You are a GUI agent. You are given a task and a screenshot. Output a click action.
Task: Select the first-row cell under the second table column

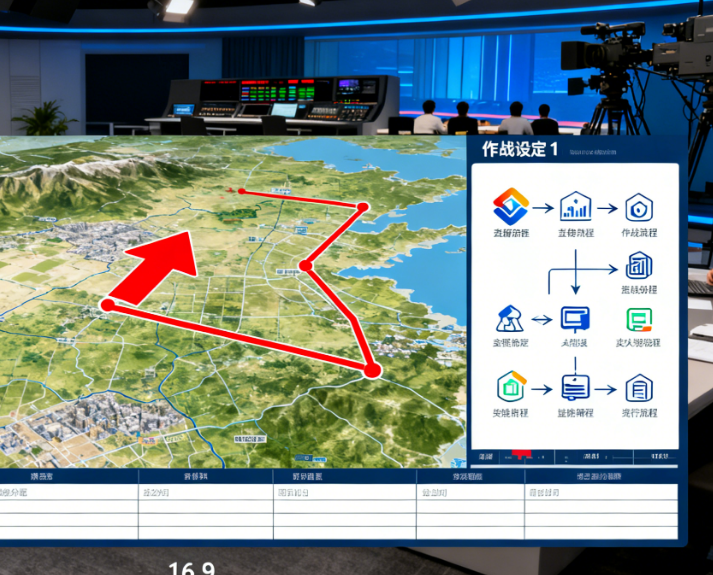[206, 492]
